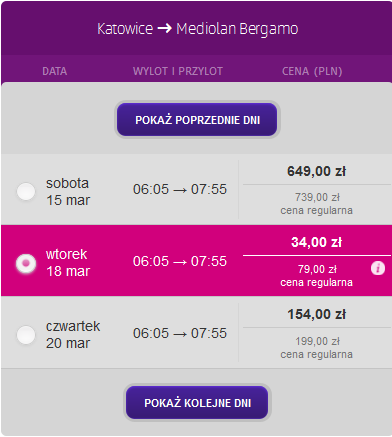Click the Tuesday 06:05 → 07:55 flight time
Screen dimensions: 392x437
(x=180, y=261)
